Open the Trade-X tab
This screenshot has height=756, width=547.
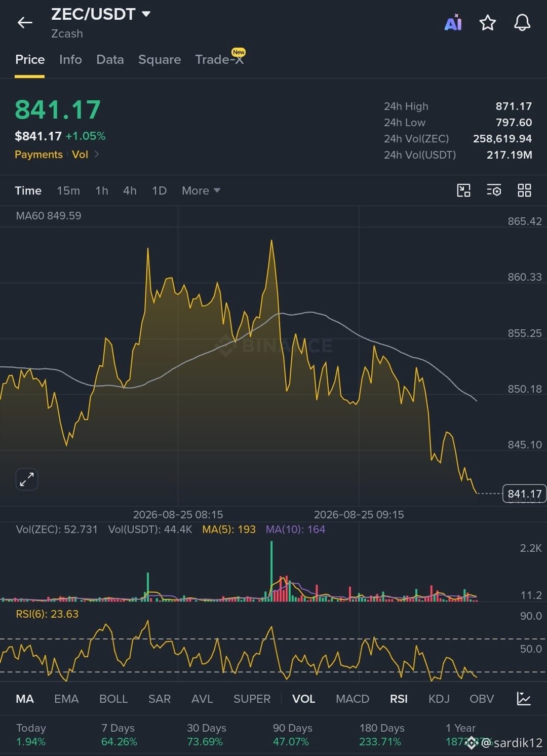tap(220, 60)
